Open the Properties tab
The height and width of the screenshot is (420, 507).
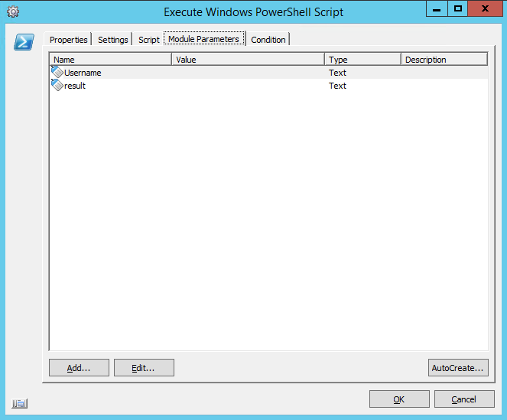pos(68,40)
